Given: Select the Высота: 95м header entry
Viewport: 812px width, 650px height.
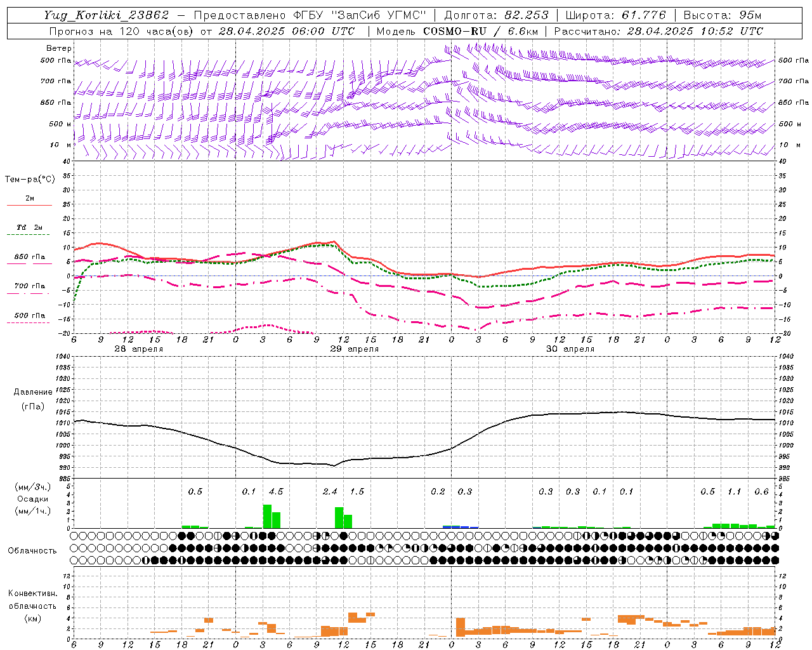Looking at the screenshot, I should tap(722, 15).
